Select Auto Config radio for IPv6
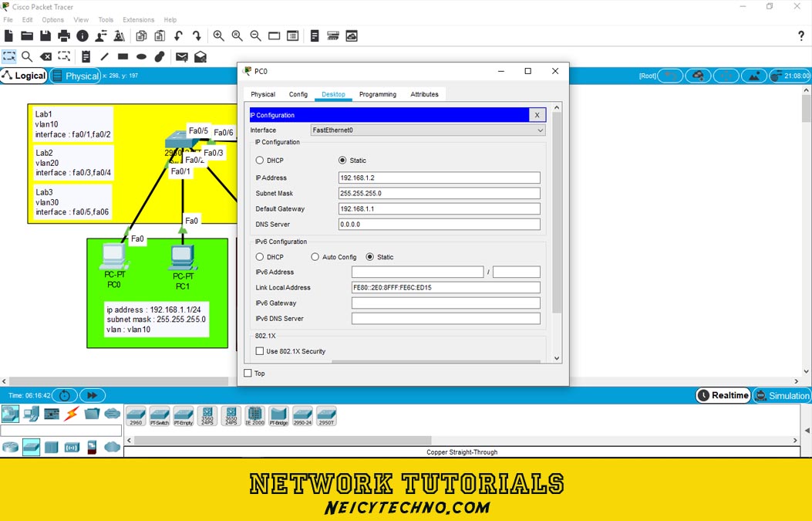This screenshot has height=521, width=812. click(x=315, y=256)
